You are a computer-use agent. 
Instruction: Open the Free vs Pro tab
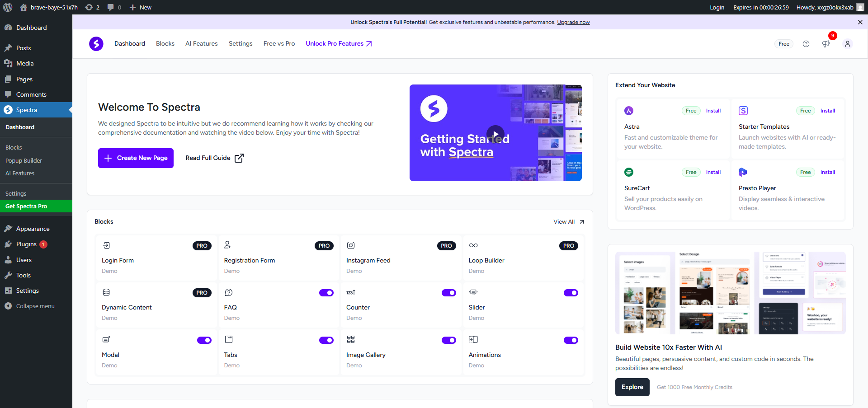(x=279, y=44)
